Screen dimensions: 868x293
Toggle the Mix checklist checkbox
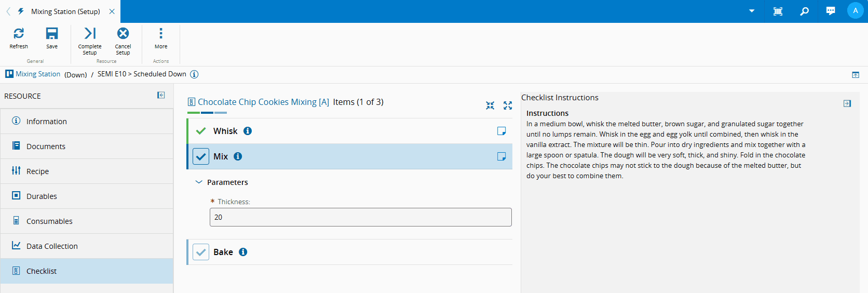201,156
